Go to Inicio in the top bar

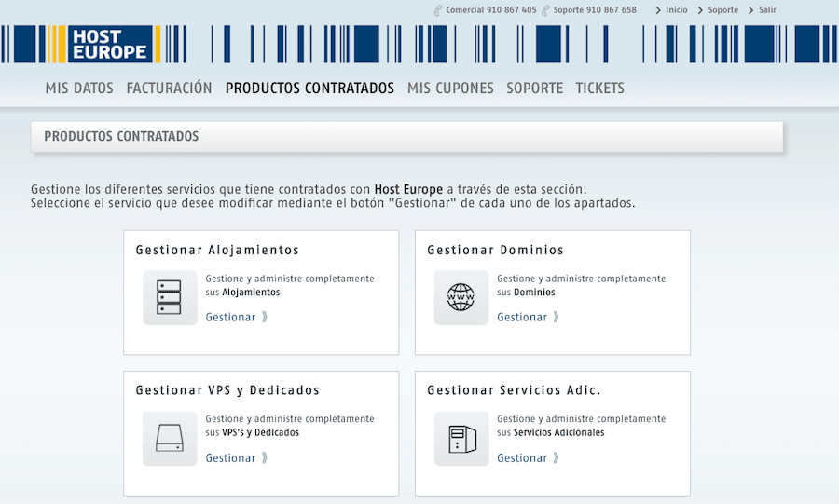tap(677, 10)
